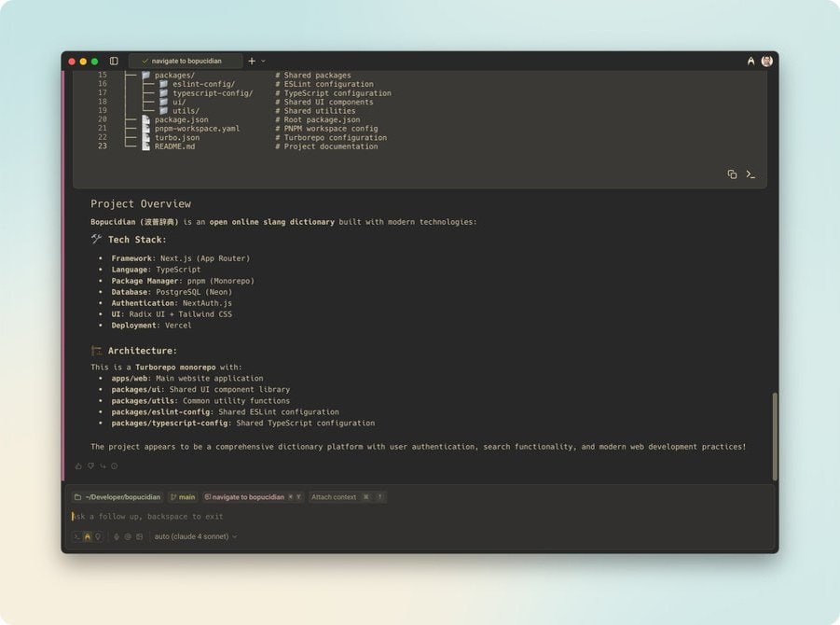Image resolution: width=840 pixels, height=625 pixels.
Task: Click the 'apps/web: Main website application' line
Action: click(187, 379)
